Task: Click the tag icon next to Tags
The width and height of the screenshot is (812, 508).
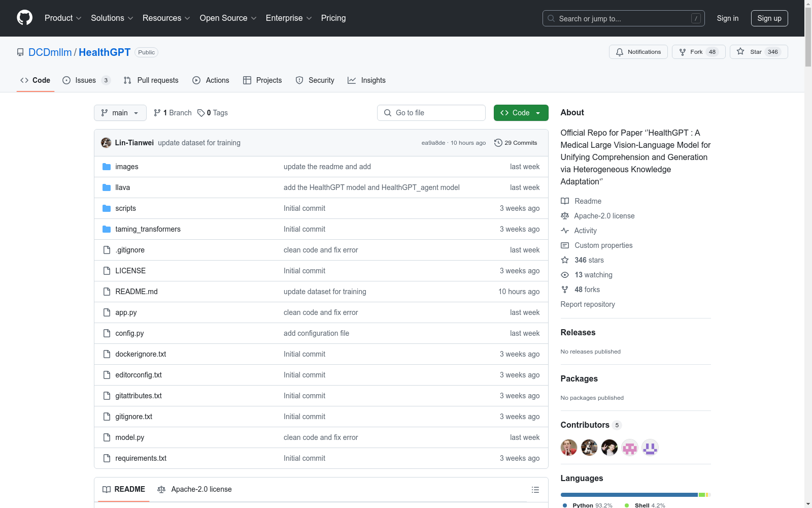Action: 201,113
